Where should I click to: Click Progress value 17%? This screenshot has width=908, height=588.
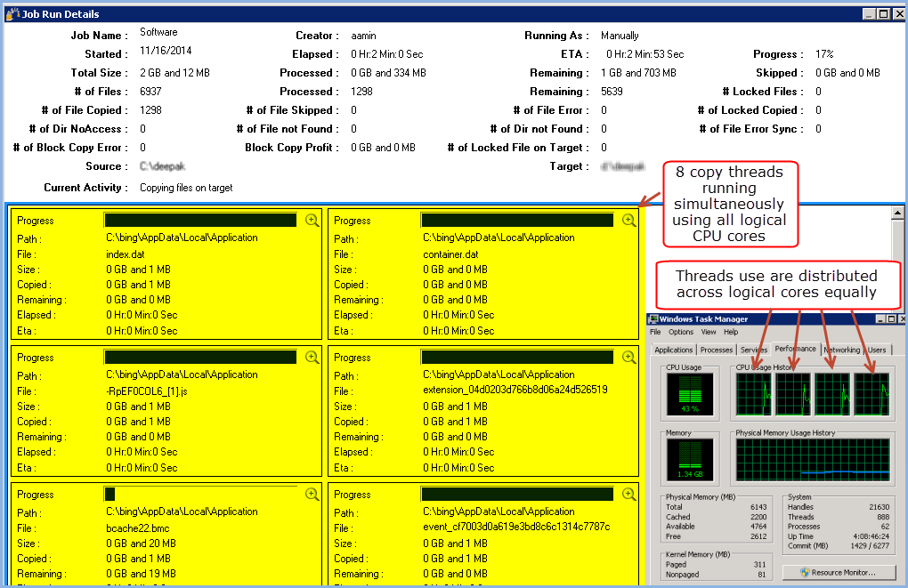(824, 54)
